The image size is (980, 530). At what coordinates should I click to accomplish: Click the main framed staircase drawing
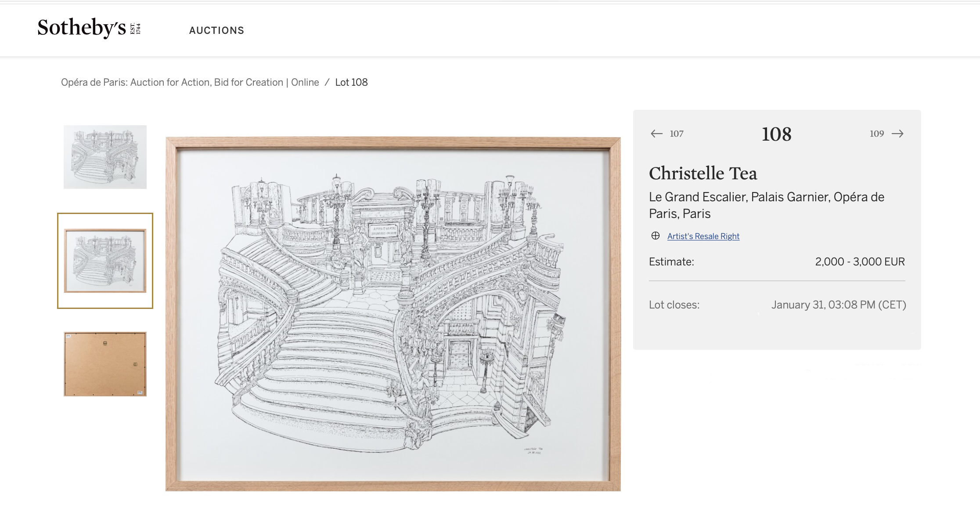(x=393, y=314)
